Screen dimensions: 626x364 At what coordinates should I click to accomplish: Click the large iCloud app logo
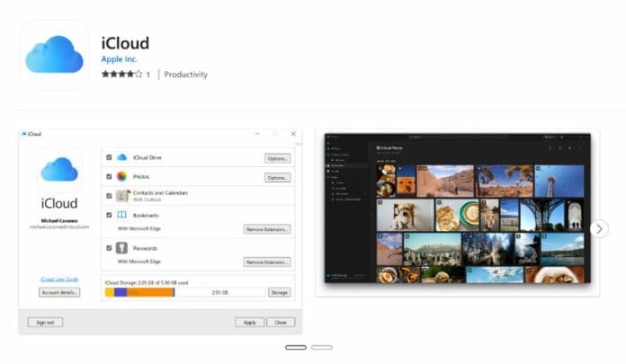54,55
